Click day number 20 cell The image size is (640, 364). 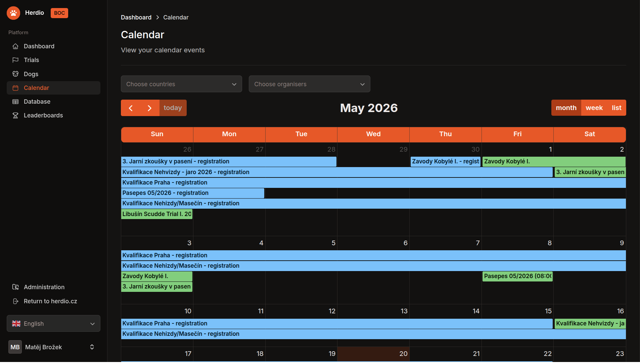[403, 354]
